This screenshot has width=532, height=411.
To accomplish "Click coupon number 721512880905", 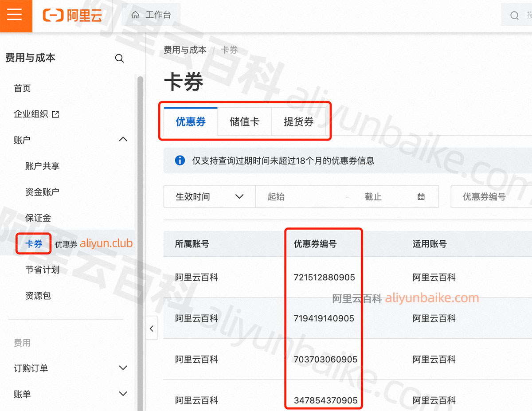I will [324, 278].
